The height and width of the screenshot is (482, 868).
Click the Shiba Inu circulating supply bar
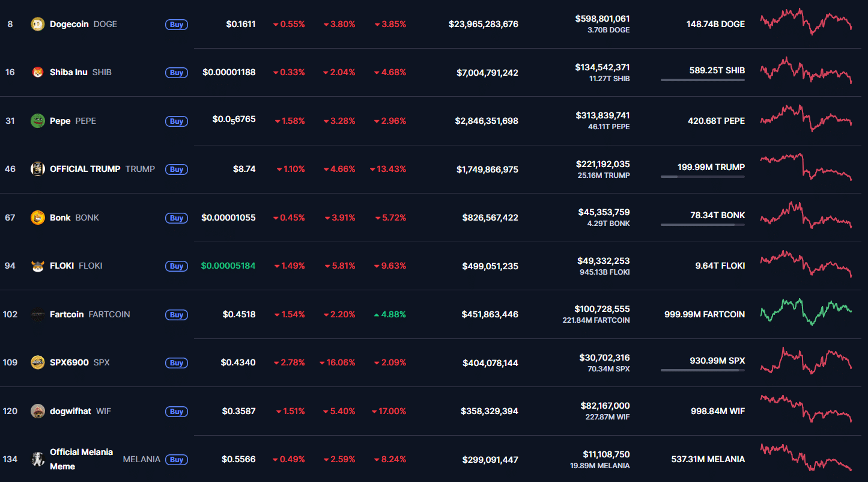pos(703,79)
